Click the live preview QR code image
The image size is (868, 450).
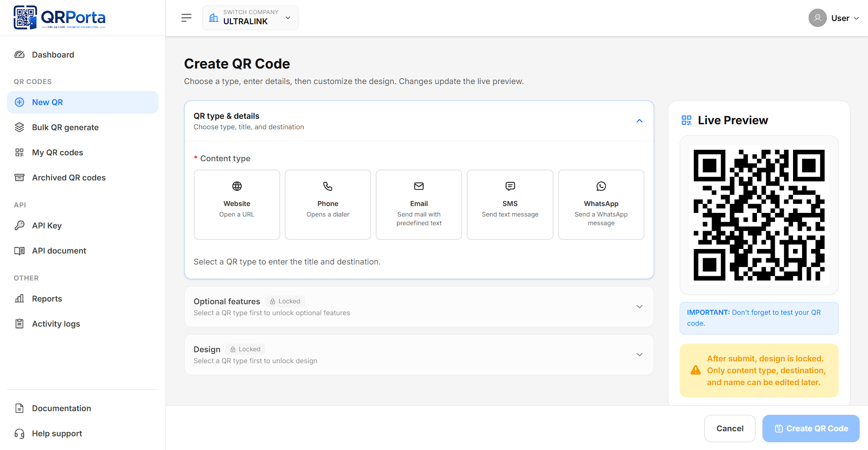[759, 215]
